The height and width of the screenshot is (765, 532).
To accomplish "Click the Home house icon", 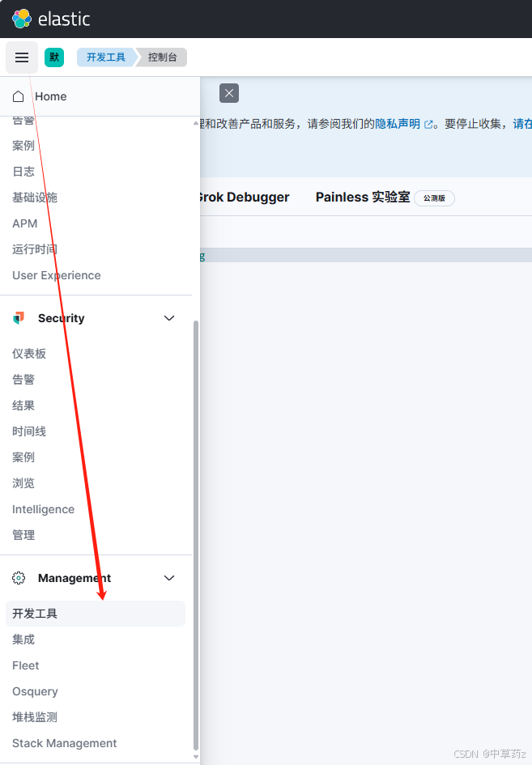I will click(18, 96).
